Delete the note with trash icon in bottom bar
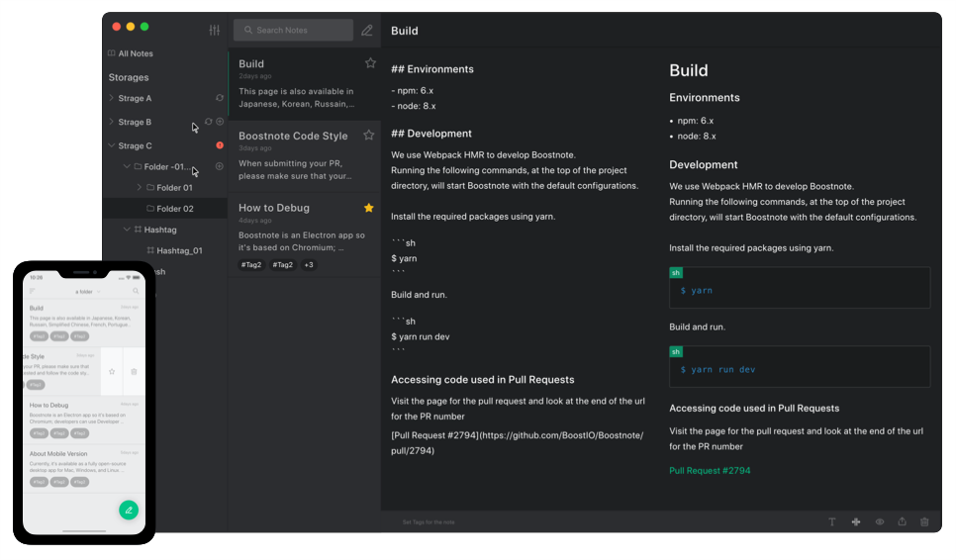 (x=924, y=521)
